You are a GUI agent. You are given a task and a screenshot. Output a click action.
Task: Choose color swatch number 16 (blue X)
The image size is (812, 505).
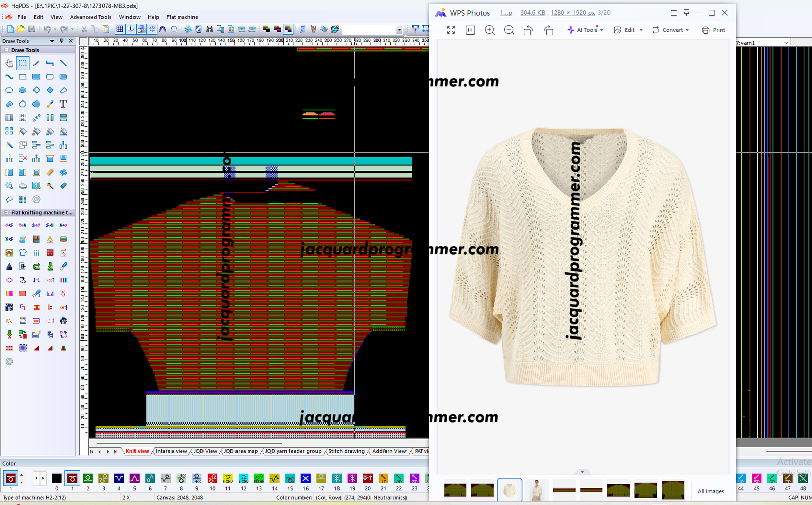[x=306, y=478]
